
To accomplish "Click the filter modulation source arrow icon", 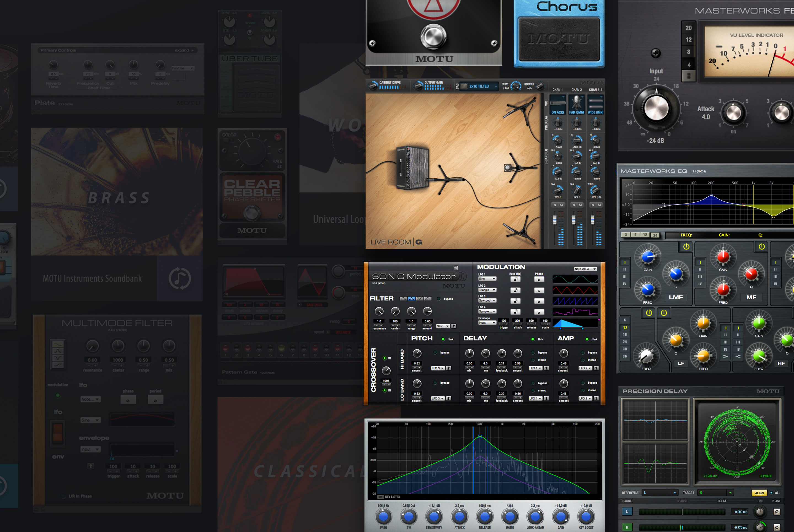I will tap(454, 326).
